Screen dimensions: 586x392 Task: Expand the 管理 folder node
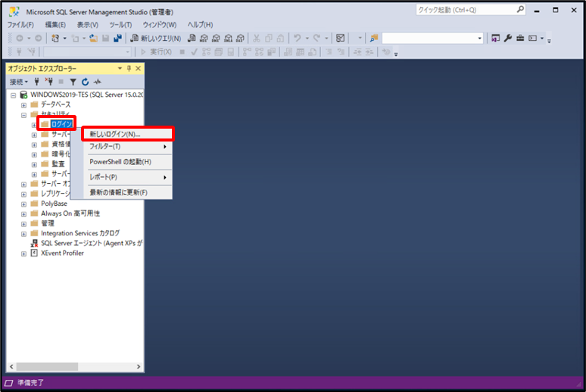(23, 224)
